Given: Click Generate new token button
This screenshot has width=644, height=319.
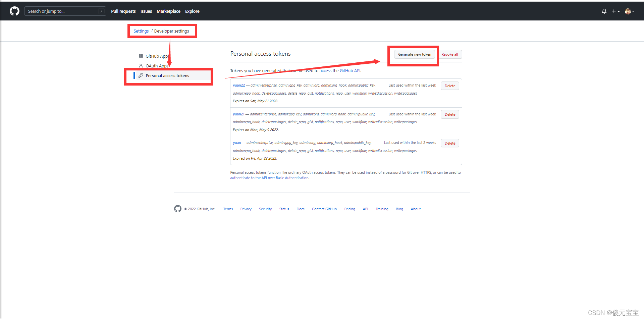Looking at the screenshot, I should click(415, 54).
